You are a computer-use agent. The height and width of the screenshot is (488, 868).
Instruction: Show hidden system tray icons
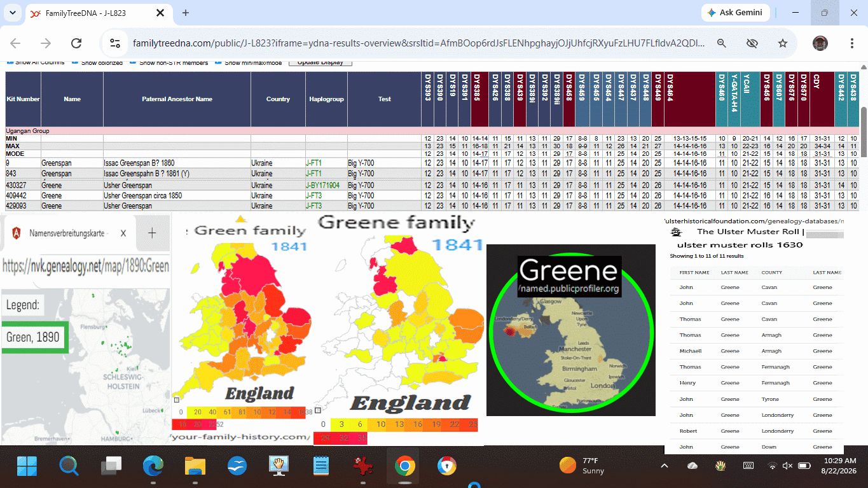coord(665,466)
